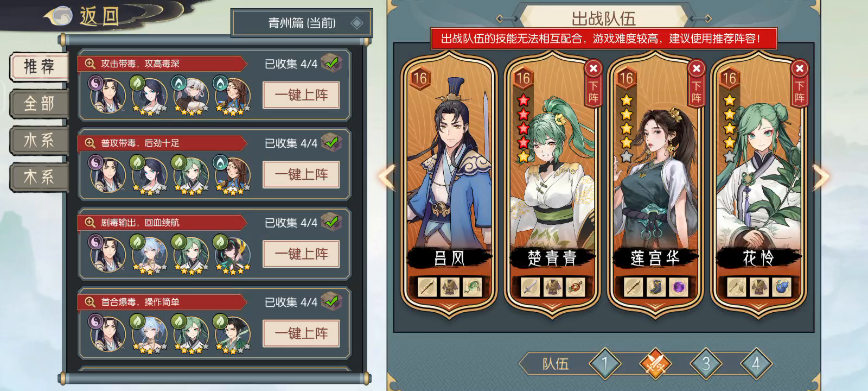Remove 莲宫华 with red X icon
Image resolution: width=868 pixels, height=391 pixels.
pyautogui.click(x=697, y=68)
